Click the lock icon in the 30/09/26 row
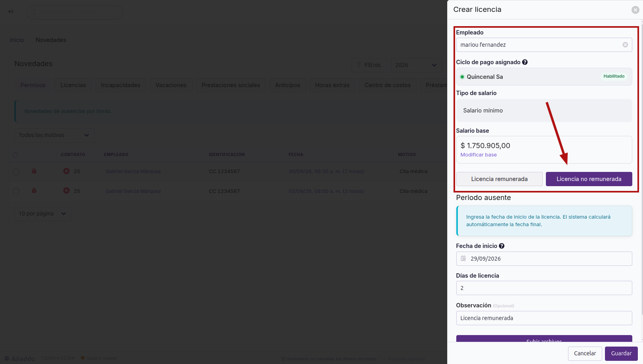This screenshot has width=643, height=364. (x=34, y=171)
